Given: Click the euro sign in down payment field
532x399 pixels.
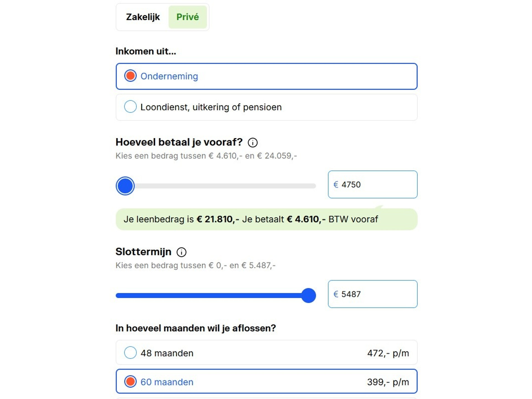Looking at the screenshot, I should [x=336, y=185].
